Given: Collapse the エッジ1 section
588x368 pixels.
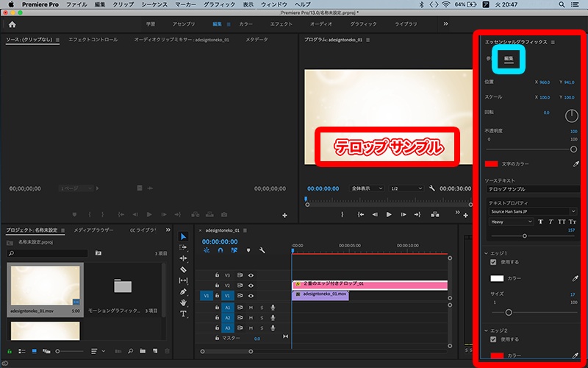Looking at the screenshot, I should tap(487, 252).
